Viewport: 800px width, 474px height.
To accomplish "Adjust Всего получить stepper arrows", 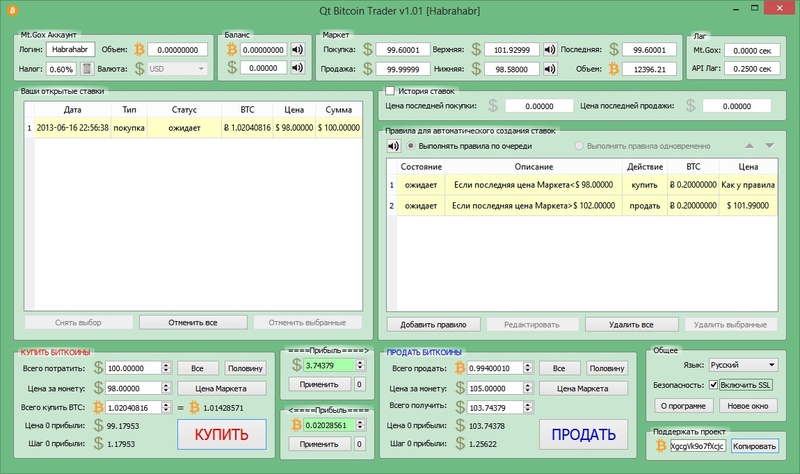I will [528, 407].
